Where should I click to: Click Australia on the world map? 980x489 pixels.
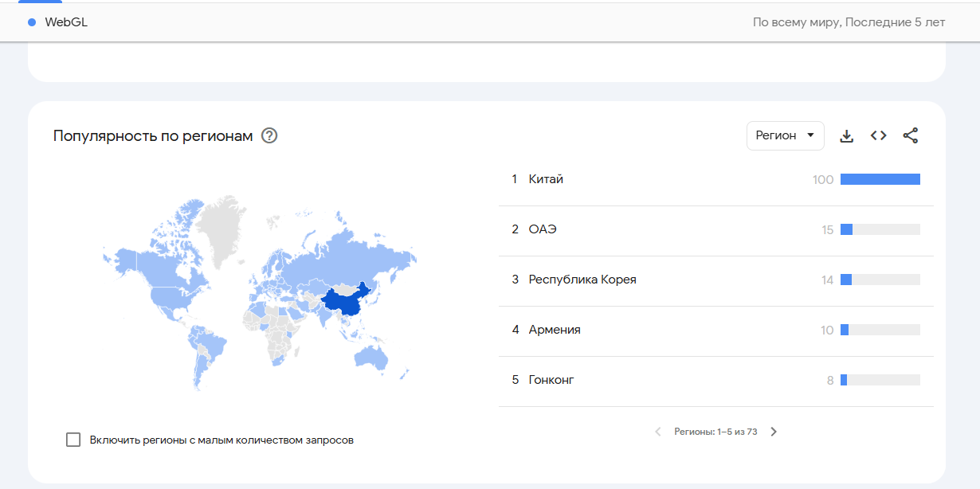point(372,356)
